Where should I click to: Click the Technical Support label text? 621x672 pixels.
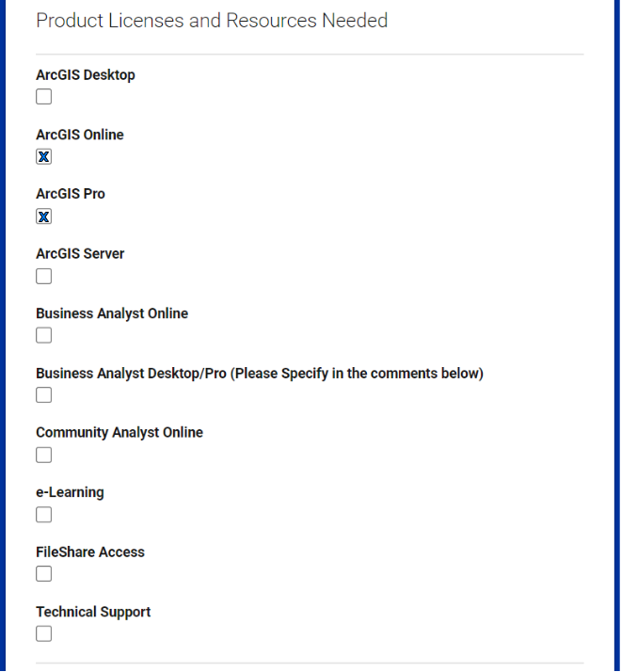coord(93,612)
